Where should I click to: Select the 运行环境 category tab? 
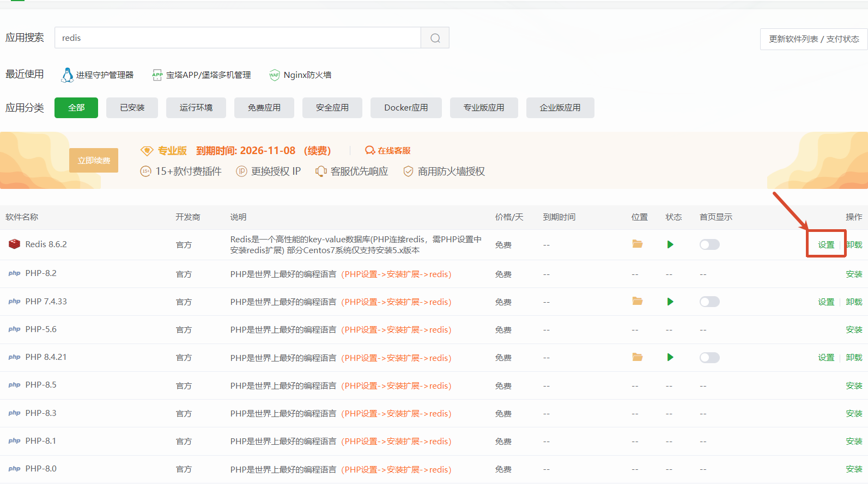[x=196, y=108]
